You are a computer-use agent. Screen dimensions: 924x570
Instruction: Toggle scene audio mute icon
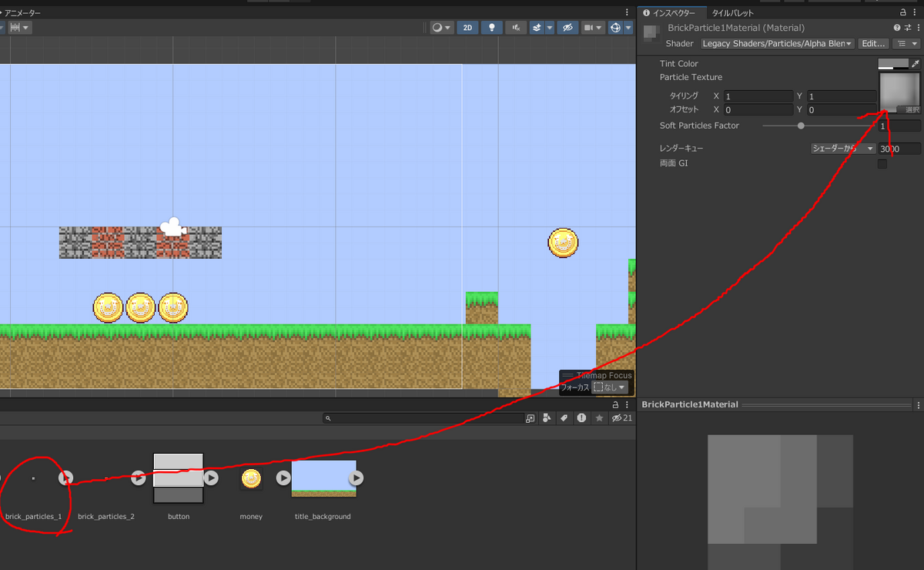click(x=516, y=28)
